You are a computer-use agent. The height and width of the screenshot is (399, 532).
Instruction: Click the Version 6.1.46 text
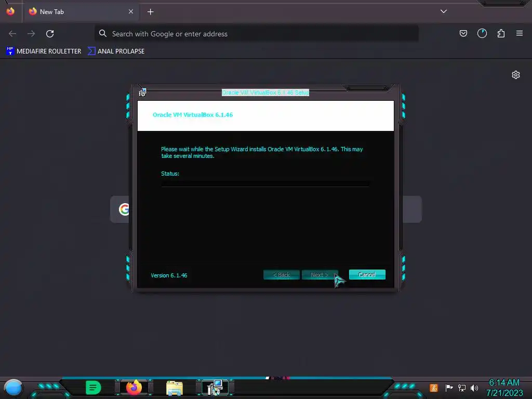pyautogui.click(x=169, y=275)
